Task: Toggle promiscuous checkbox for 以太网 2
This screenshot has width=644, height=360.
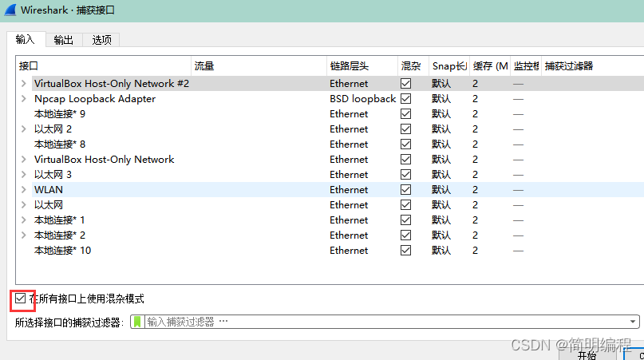Action: pyautogui.click(x=405, y=129)
